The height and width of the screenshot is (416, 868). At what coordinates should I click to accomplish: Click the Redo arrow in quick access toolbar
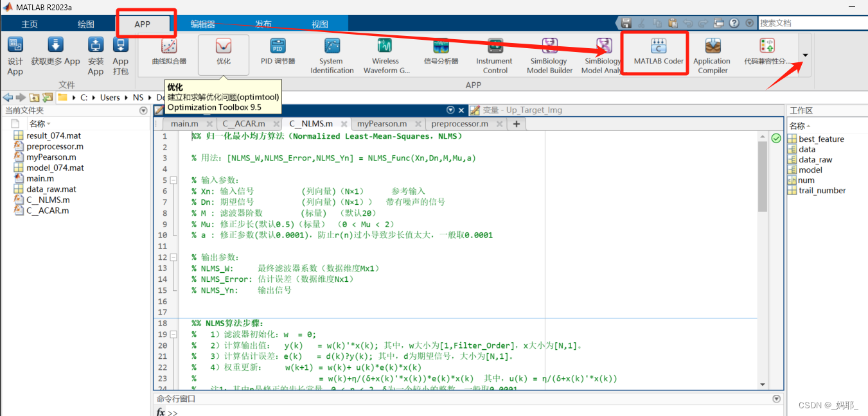point(704,23)
